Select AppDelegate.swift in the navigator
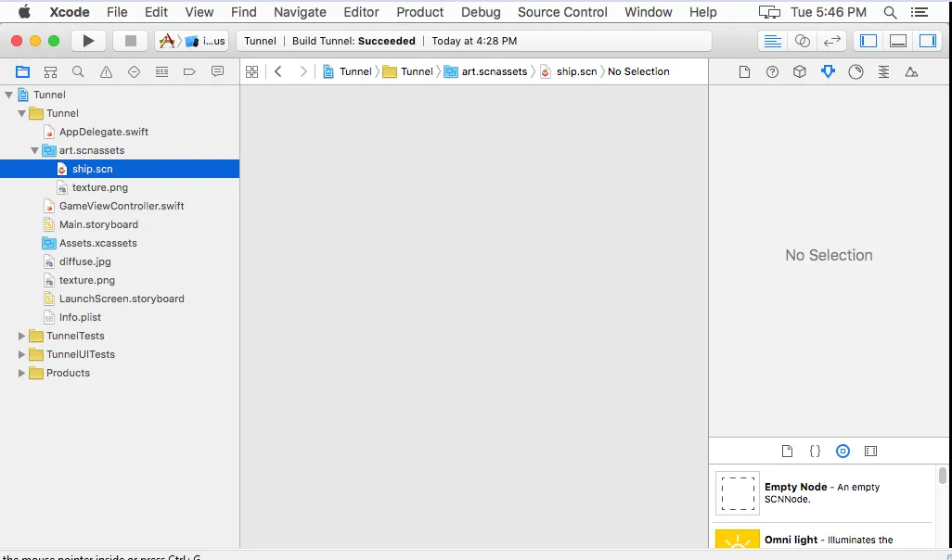The height and width of the screenshot is (560, 952). pyautogui.click(x=120, y=132)
